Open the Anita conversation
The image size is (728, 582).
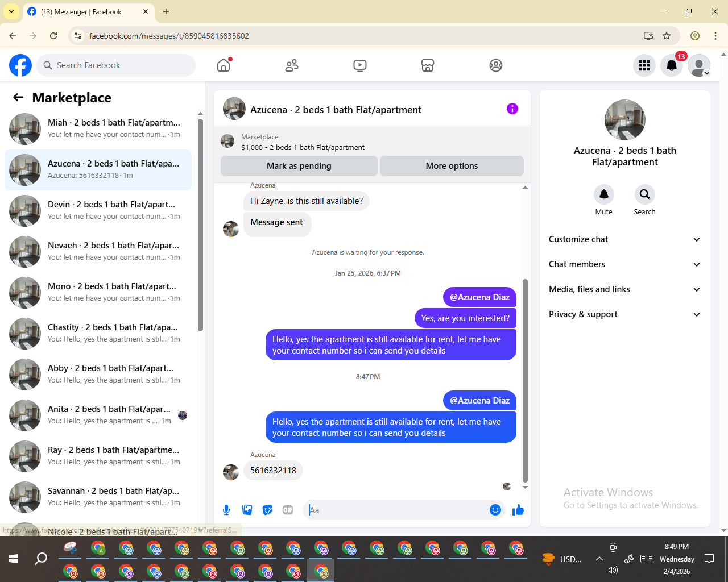tap(98, 415)
